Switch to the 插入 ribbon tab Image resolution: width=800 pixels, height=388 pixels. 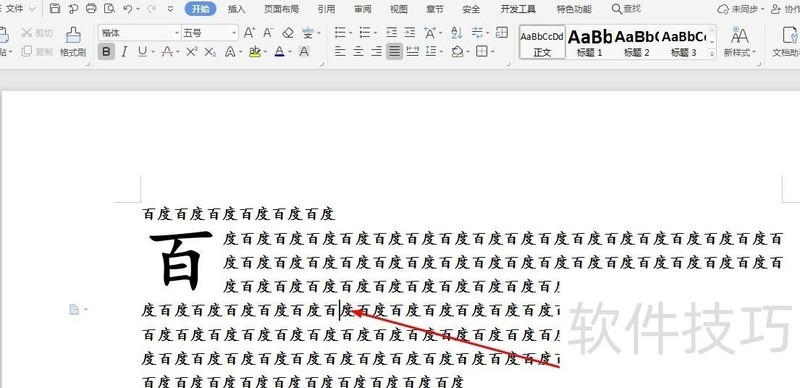click(x=236, y=9)
